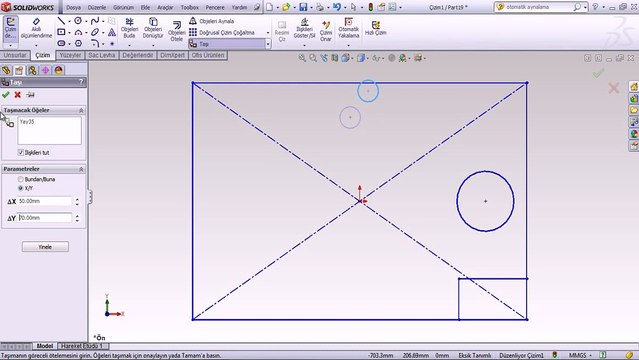Click Çizimi Onar repair sketch tool
The image size is (639, 360).
(326, 31)
